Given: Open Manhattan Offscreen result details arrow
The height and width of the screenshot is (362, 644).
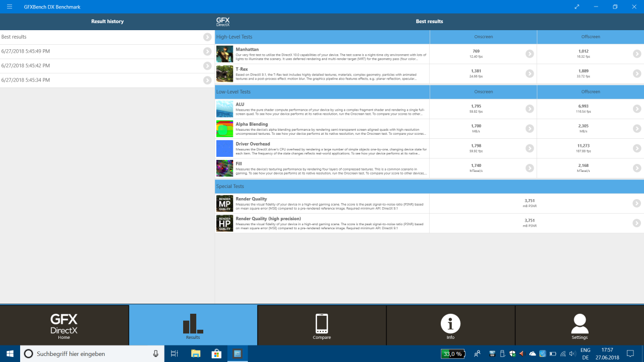Looking at the screenshot, I should [x=637, y=54].
